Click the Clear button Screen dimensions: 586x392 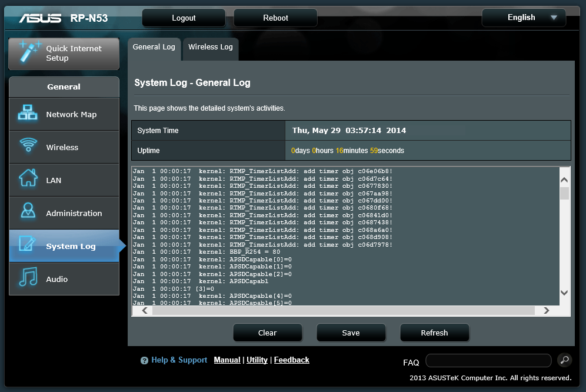click(268, 333)
